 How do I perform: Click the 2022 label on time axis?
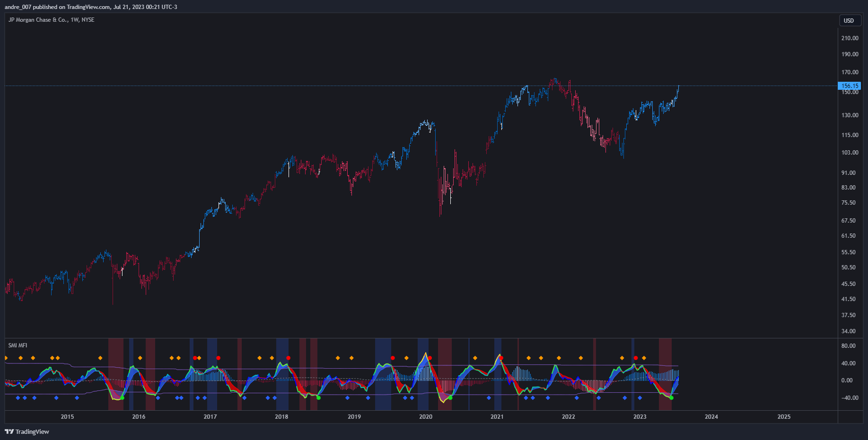click(x=569, y=416)
